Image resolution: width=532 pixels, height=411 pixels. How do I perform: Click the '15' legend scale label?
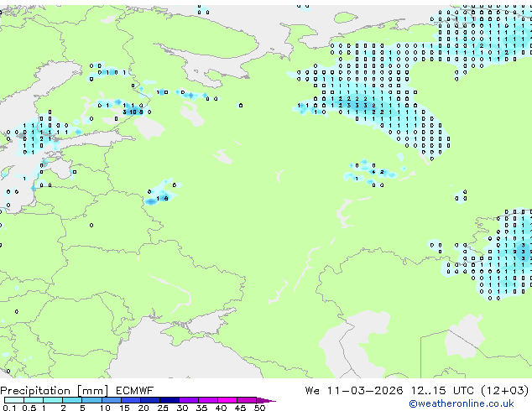coord(124,408)
